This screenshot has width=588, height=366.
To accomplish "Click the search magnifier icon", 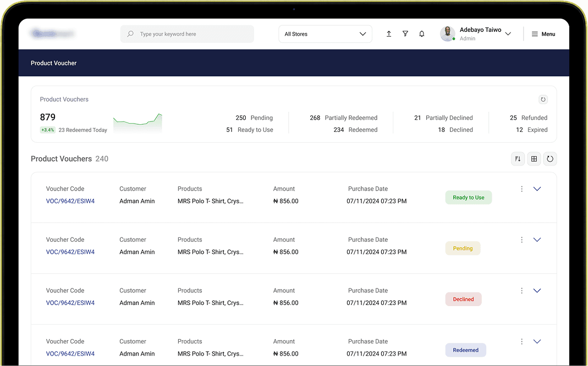I will tap(130, 34).
